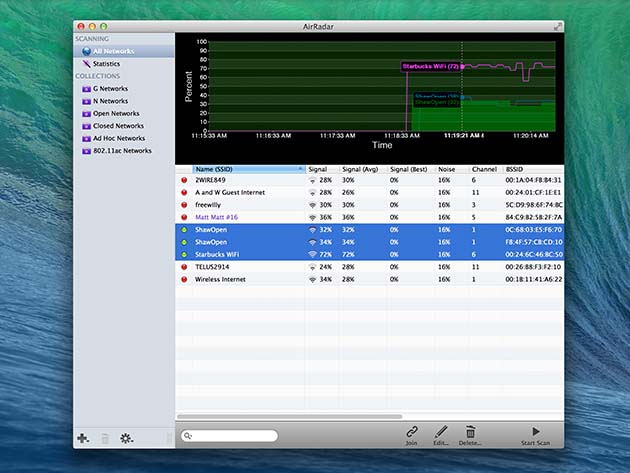Start Scan with the play icon
Screen dimensions: 630x473
(x=536, y=431)
